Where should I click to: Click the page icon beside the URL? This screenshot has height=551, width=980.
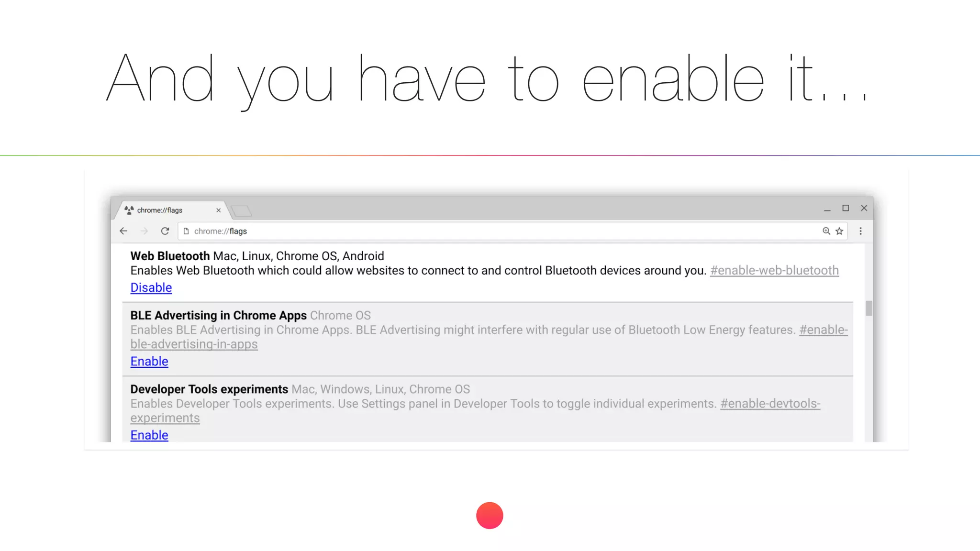click(186, 231)
